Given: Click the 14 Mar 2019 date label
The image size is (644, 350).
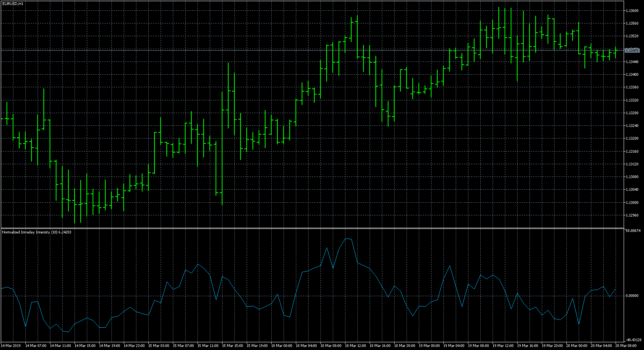Looking at the screenshot, I should click(x=11, y=346).
